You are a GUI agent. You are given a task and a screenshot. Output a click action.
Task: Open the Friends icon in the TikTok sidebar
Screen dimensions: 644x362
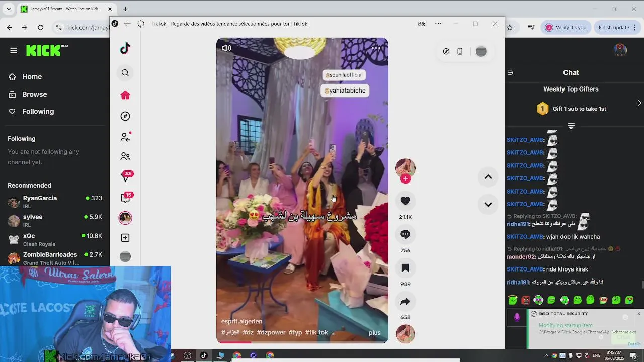pyautogui.click(x=125, y=157)
